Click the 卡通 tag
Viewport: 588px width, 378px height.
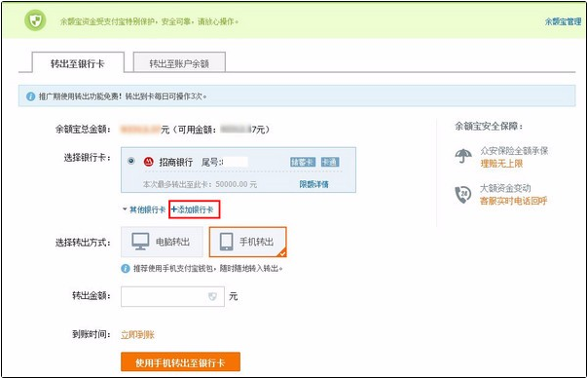click(x=330, y=162)
